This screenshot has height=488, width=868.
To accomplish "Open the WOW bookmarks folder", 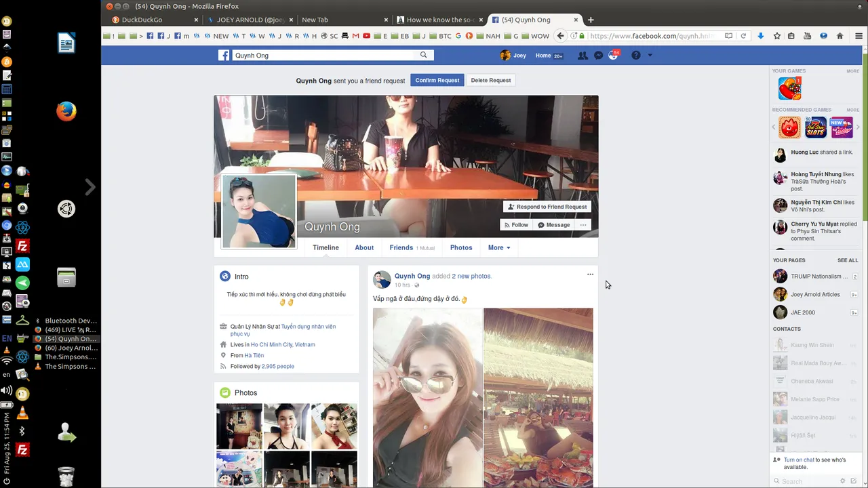I will pos(535,36).
